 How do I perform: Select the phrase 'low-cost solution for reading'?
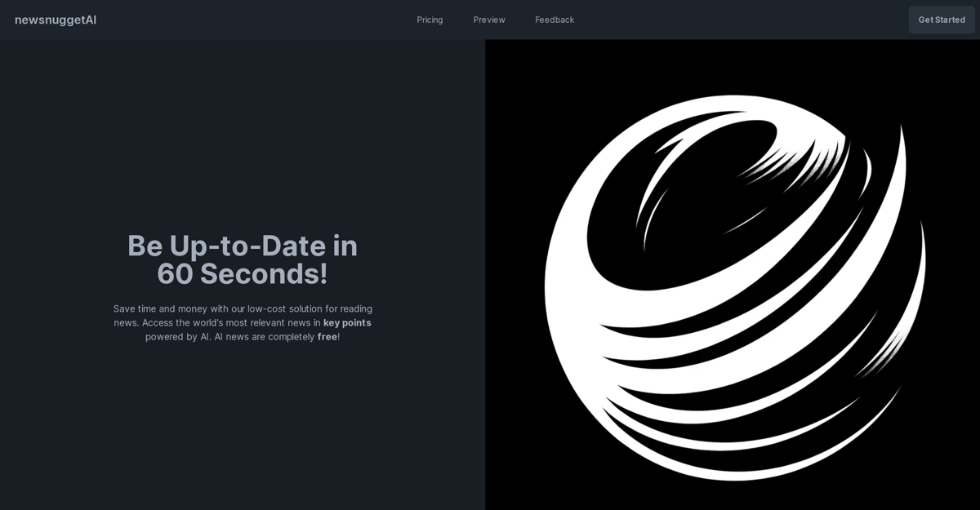coord(310,308)
